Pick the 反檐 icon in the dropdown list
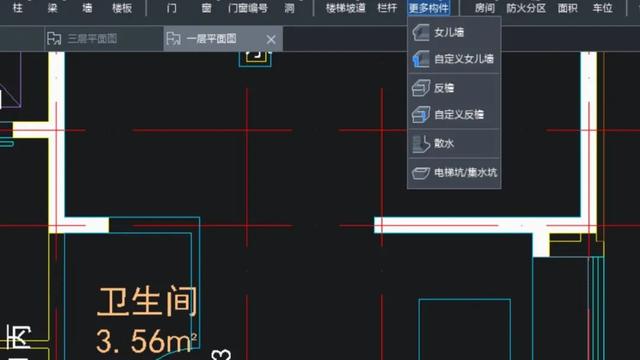Screen dimensions: 640x360 pos(420,88)
